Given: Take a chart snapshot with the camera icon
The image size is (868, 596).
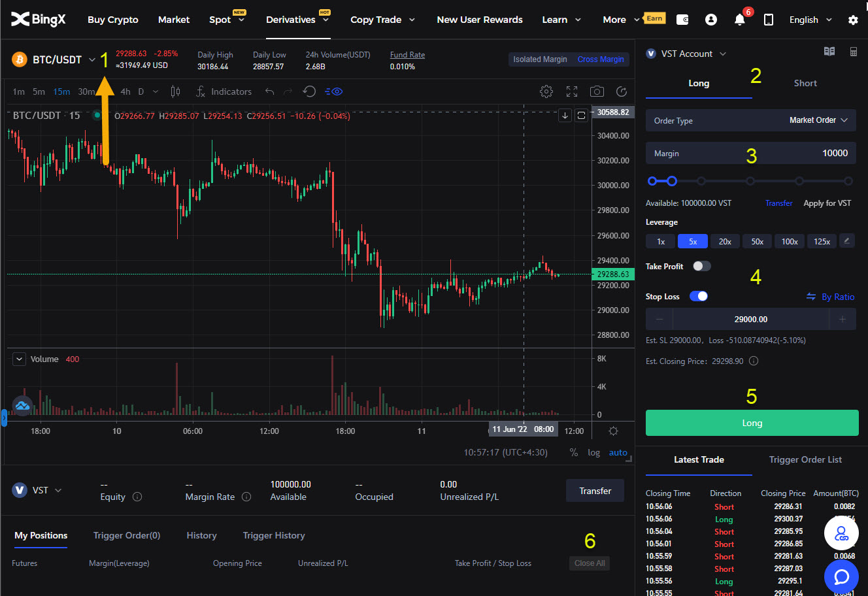Looking at the screenshot, I should pos(597,91).
